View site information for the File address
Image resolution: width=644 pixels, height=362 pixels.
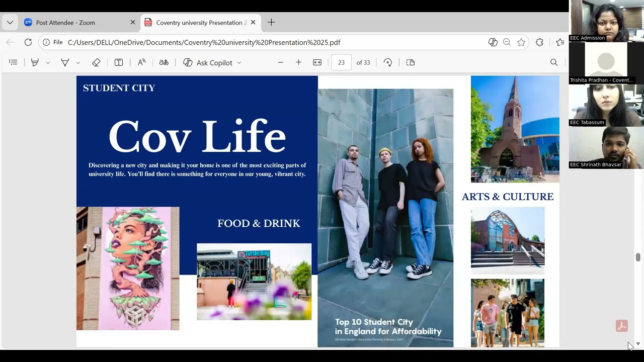coord(53,42)
